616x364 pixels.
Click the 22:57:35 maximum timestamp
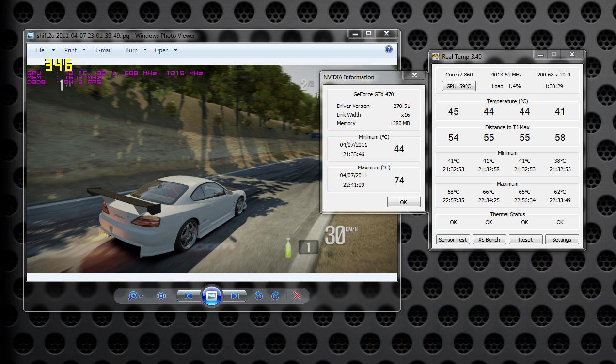pos(453,200)
